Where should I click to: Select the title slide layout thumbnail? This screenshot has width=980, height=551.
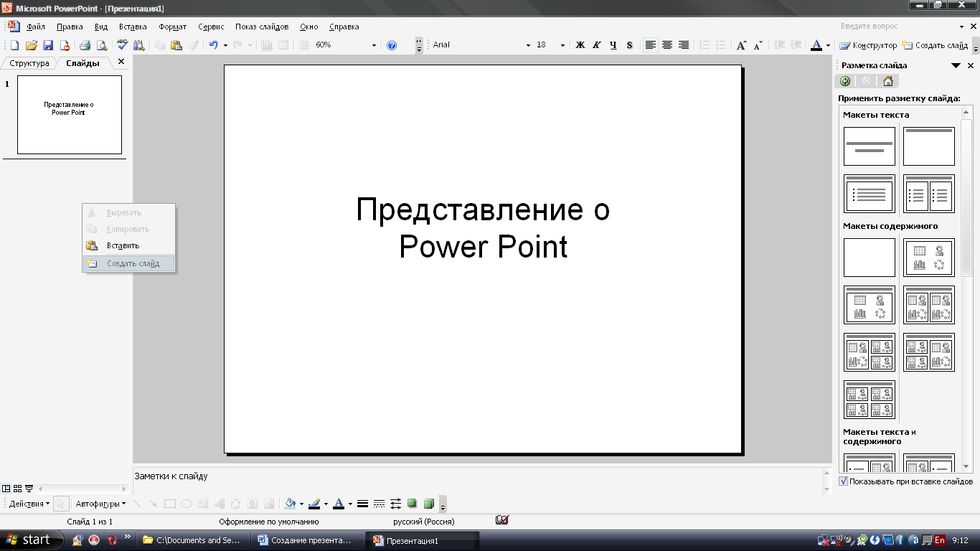point(870,146)
